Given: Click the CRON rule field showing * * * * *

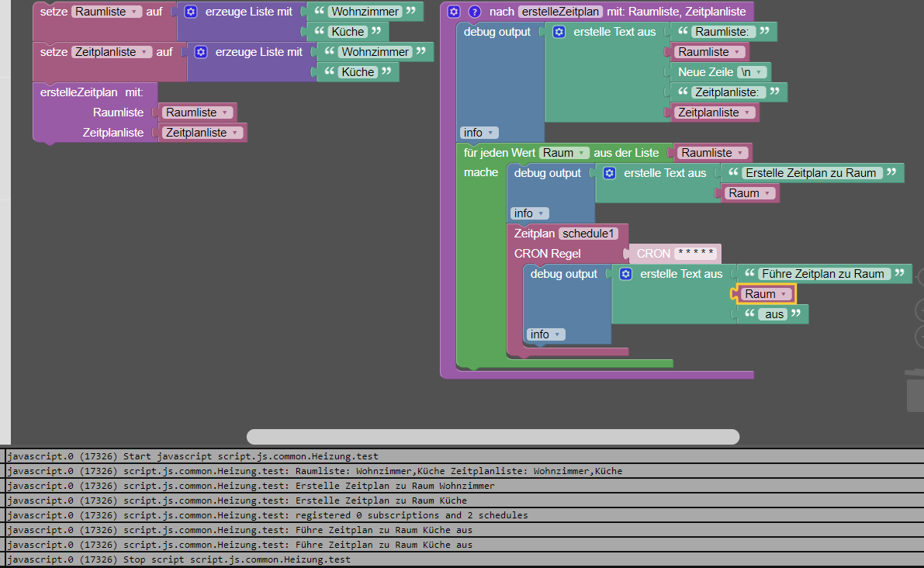Looking at the screenshot, I should [694, 254].
